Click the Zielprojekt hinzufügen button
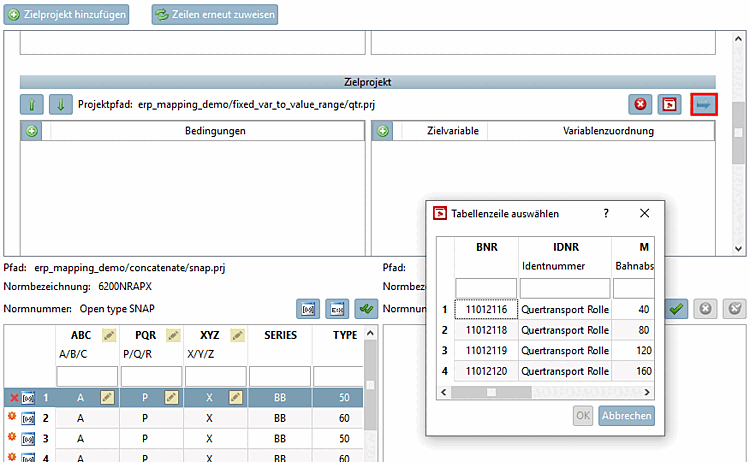Screen dimensions: 750x462 click(x=66, y=14)
